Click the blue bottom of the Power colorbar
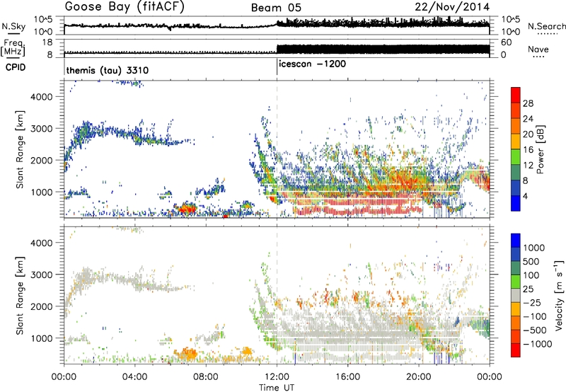 (x=516, y=203)
